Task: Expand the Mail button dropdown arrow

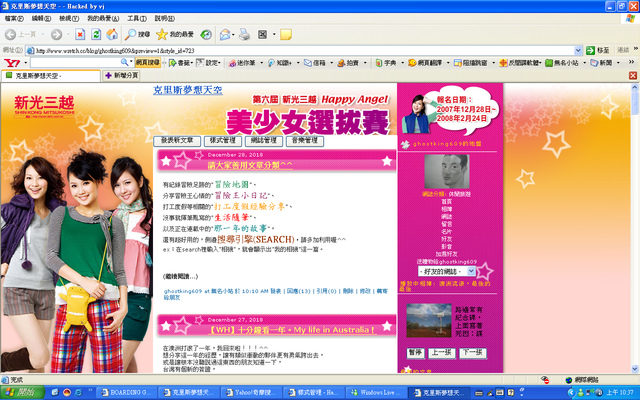Action: tap(233, 35)
